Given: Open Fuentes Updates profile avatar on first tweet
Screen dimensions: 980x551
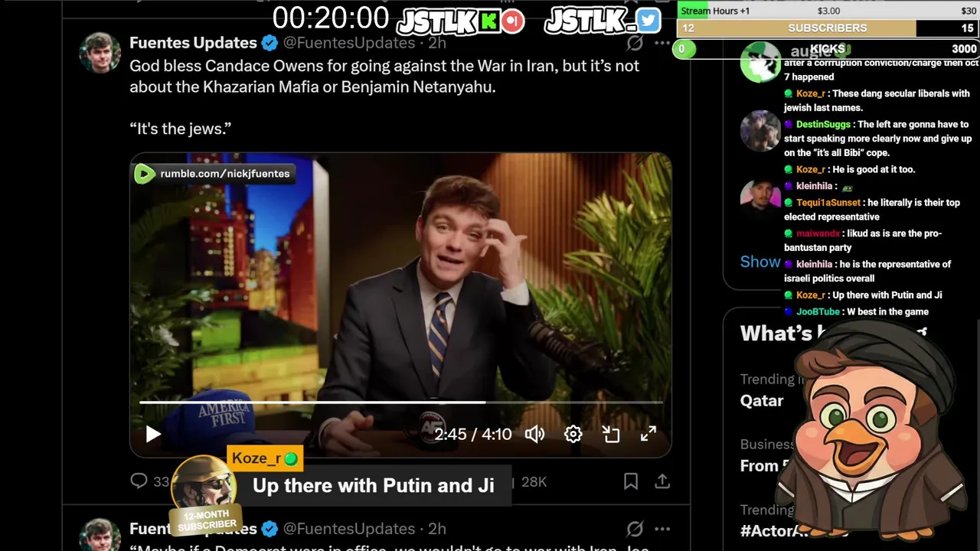Looking at the screenshot, I should point(100,53).
